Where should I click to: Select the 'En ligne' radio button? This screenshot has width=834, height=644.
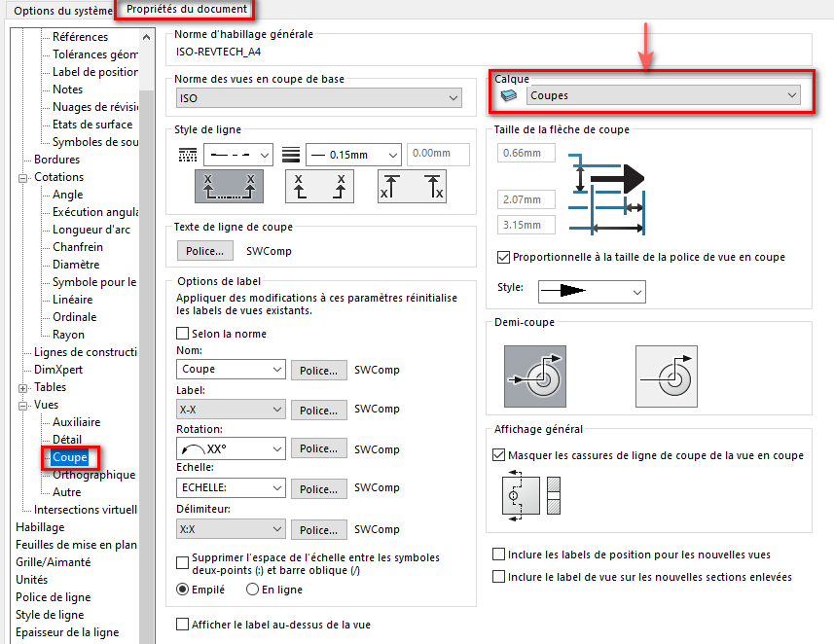[253, 589]
